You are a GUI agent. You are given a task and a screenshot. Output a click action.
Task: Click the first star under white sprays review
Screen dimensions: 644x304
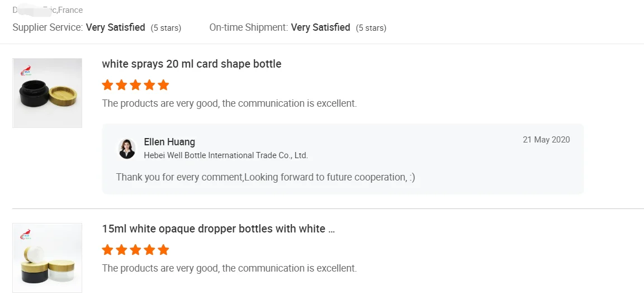point(107,85)
